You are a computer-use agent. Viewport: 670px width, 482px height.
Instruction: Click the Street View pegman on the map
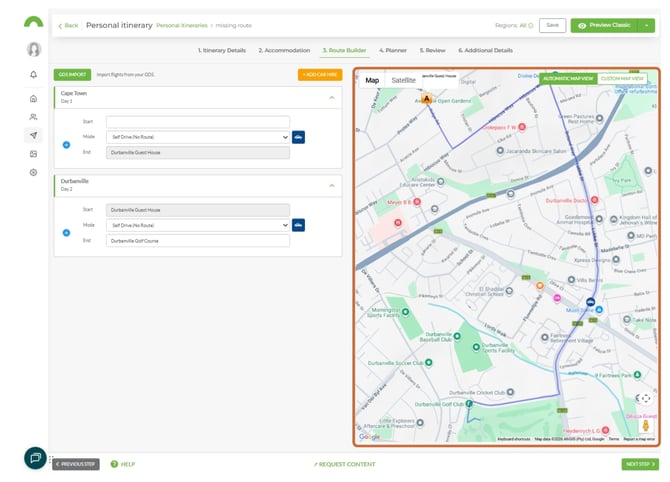tap(646, 425)
